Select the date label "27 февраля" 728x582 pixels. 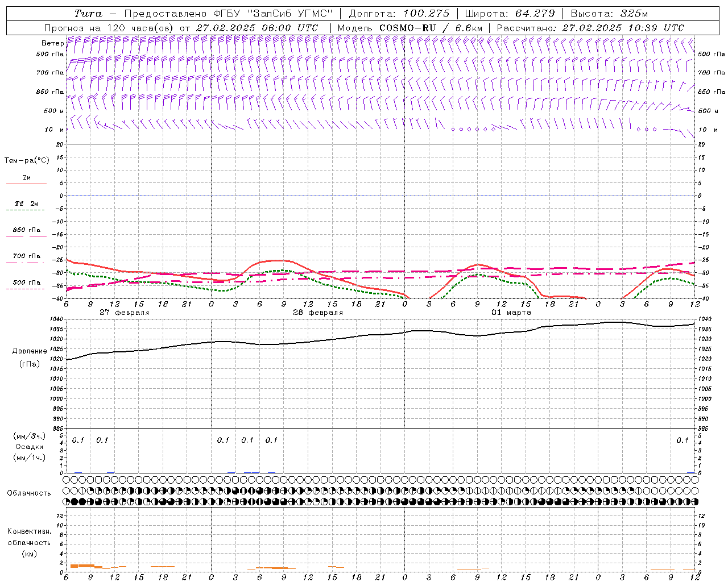[x=125, y=313]
